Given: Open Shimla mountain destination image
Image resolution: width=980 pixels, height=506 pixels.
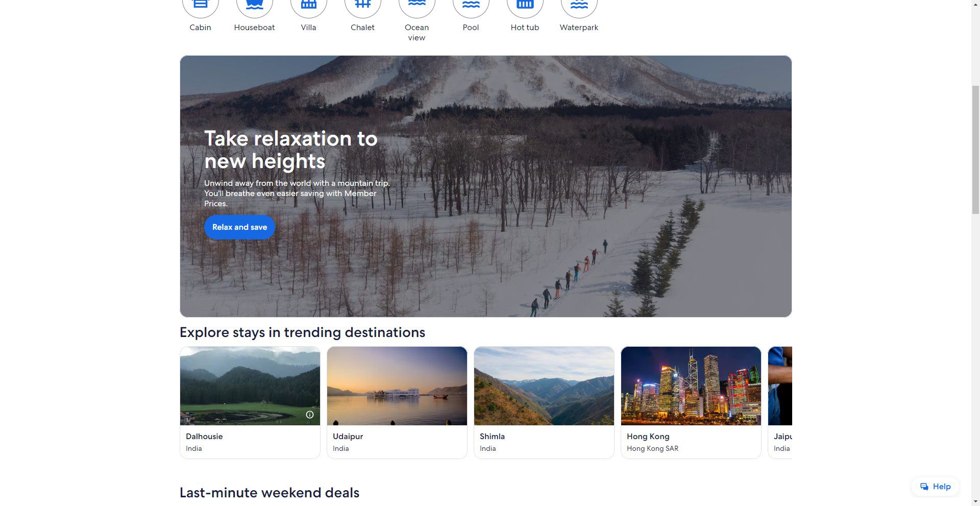Looking at the screenshot, I should coord(544,386).
